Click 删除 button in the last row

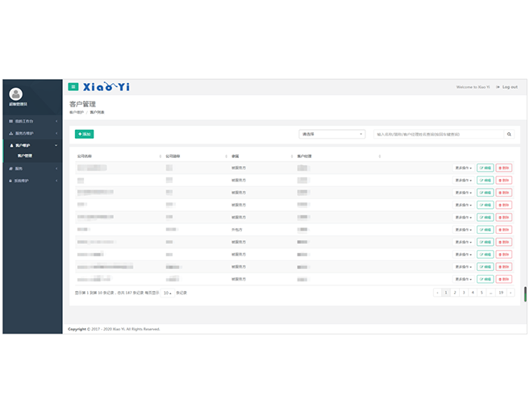[x=503, y=279]
